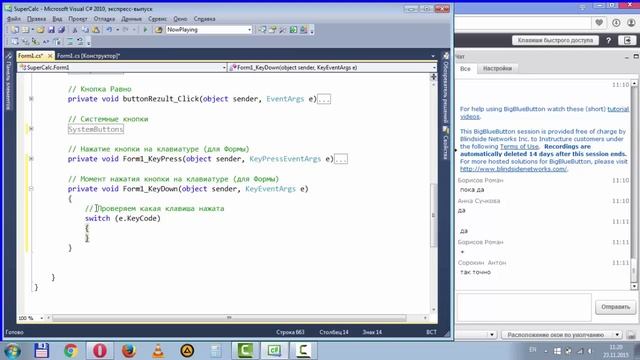Click the EN language indicator in tray
Viewport: 640px width, 360px height.
coord(532,350)
